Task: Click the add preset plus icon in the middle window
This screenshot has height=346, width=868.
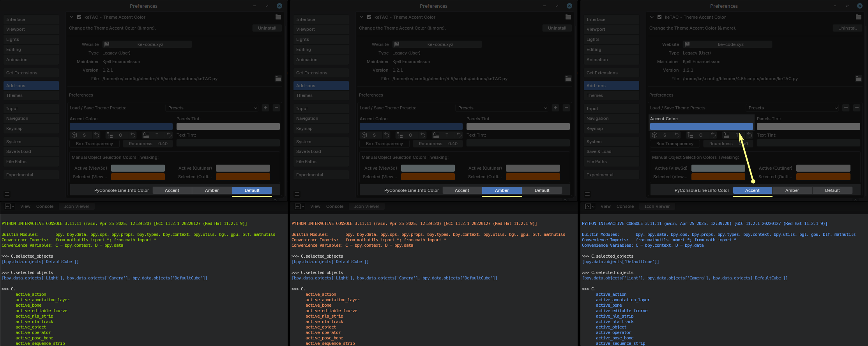Action: pos(555,108)
